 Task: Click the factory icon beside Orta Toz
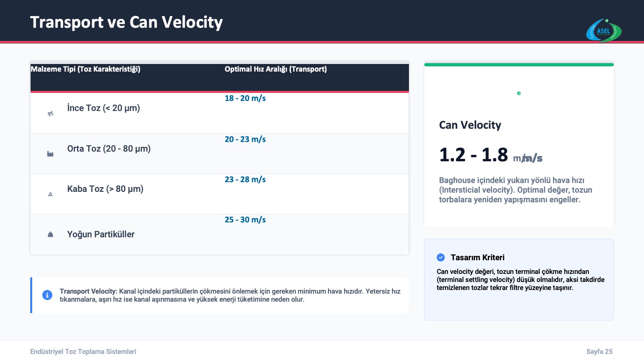[x=50, y=154]
